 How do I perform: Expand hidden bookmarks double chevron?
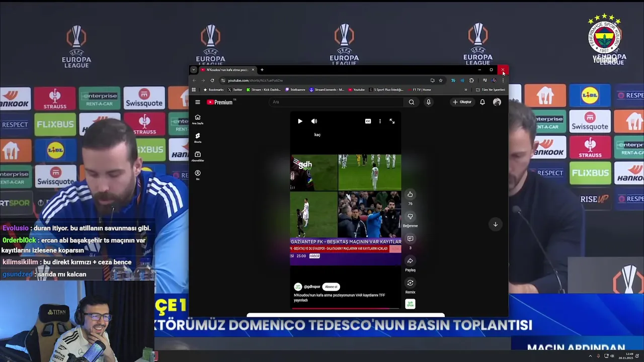pos(465,90)
